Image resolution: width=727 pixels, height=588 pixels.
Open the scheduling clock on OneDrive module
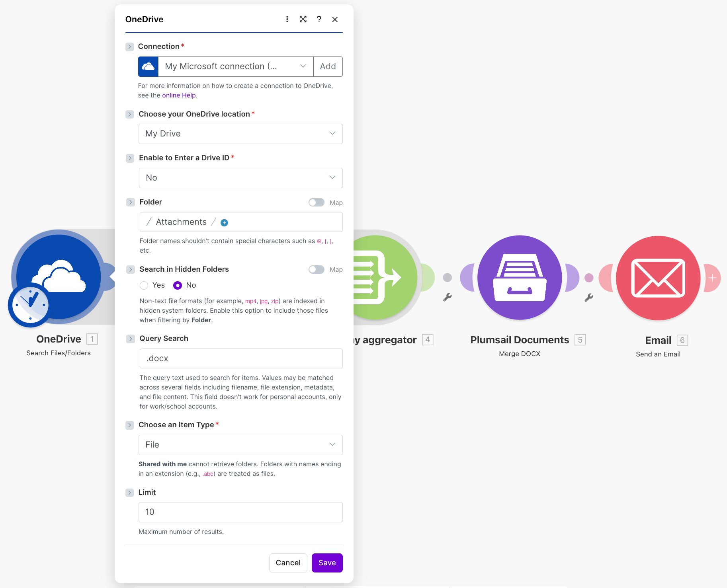(30, 305)
